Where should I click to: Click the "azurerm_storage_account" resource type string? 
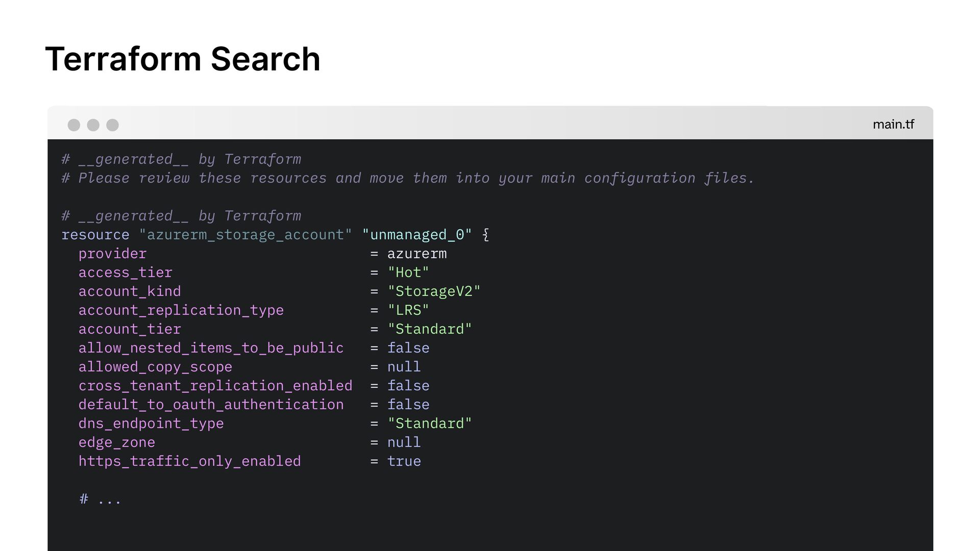246,235
